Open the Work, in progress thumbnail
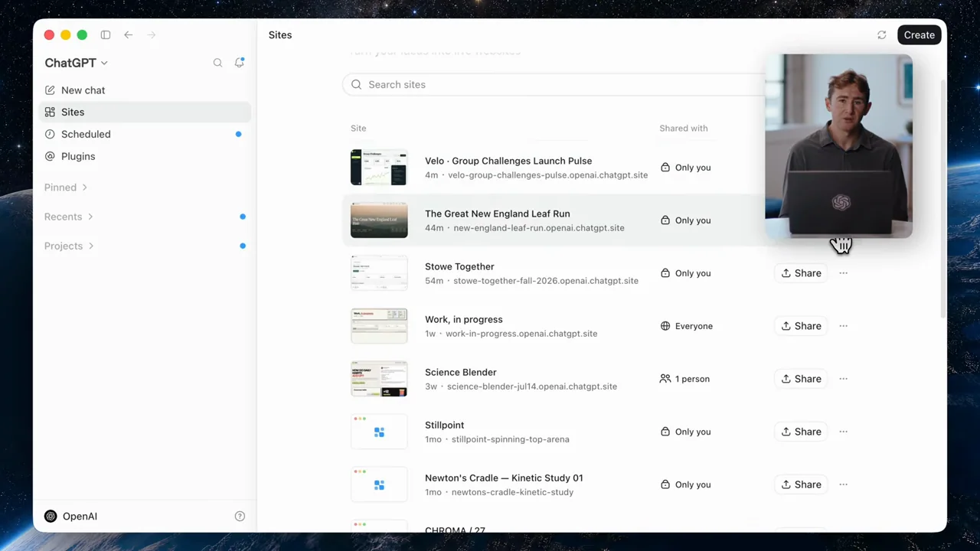The height and width of the screenshot is (551, 980). 379,326
